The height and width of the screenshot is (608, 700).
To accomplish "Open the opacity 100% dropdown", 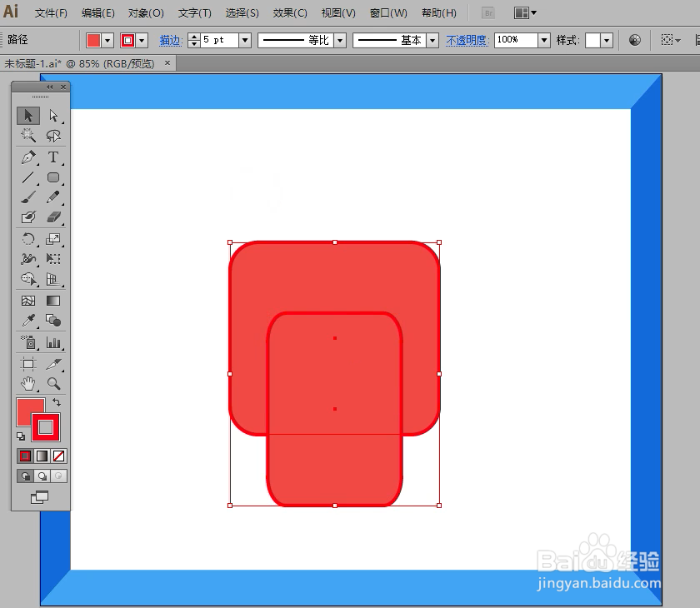I will 543,41.
